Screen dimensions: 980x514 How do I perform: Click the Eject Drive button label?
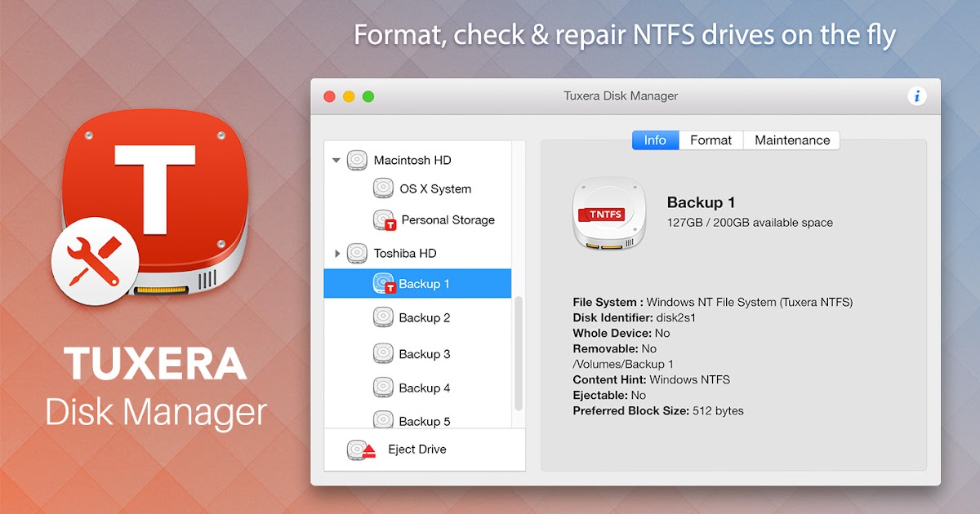[417, 450]
